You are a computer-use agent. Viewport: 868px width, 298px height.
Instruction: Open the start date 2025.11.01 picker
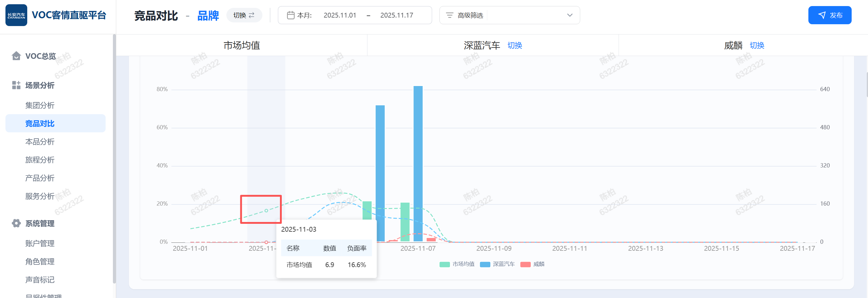pyautogui.click(x=340, y=15)
